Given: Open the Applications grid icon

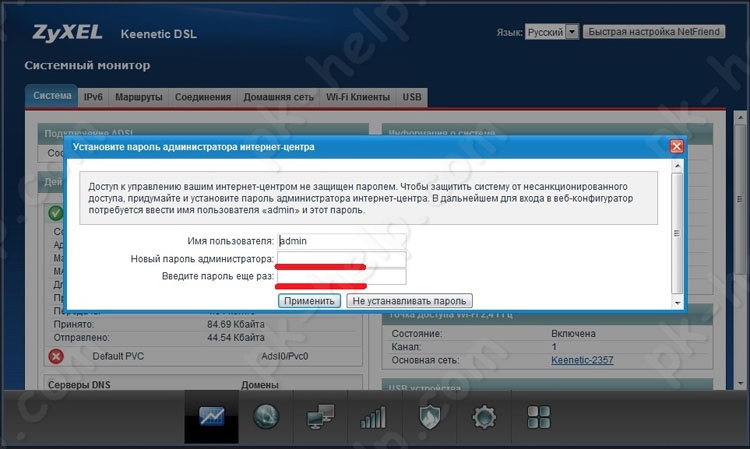Looking at the screenshot, I should coord(539,417).
